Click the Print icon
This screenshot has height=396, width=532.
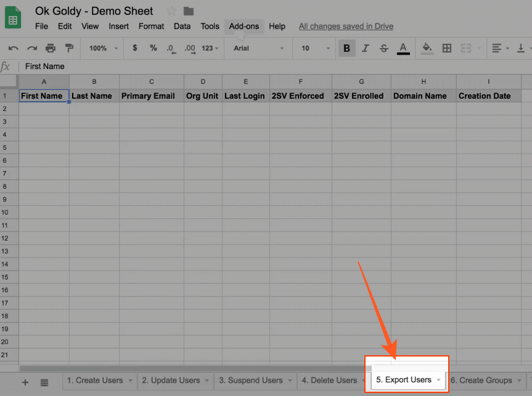coord(51,48)
